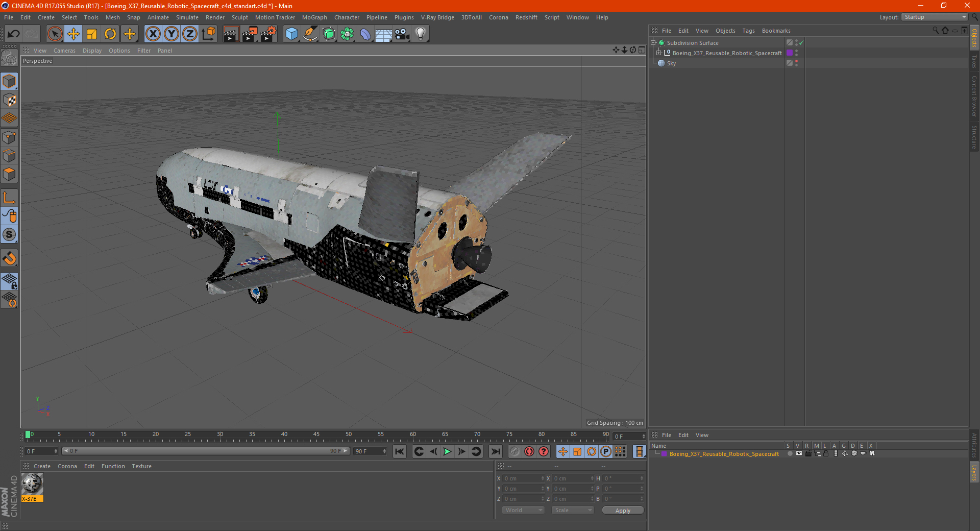This screenshot has height=531, width=980.
Task: Open the Array modeling objects icon
Action: click(x=347, y=34)
